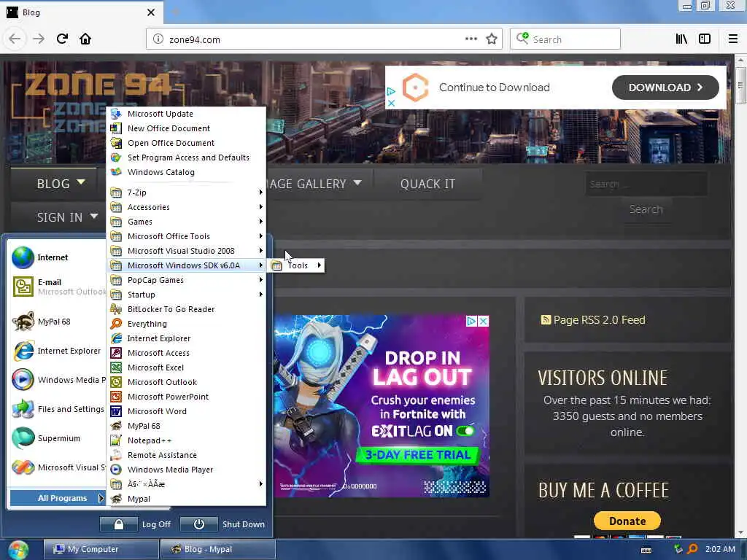Open Supermium from the Start menu
The image size is (747, 560).
[57, 438]
